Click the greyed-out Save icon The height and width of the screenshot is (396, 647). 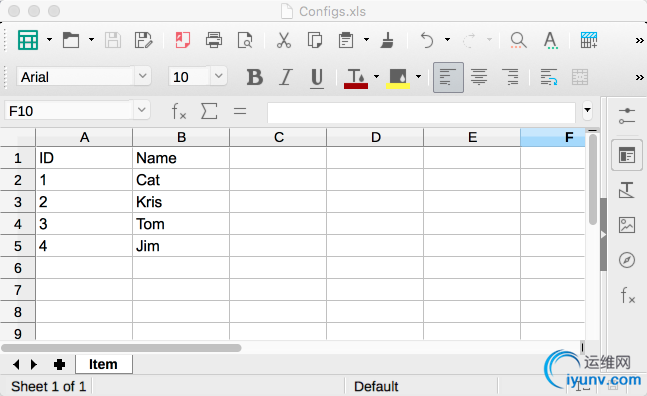point(113,40)
